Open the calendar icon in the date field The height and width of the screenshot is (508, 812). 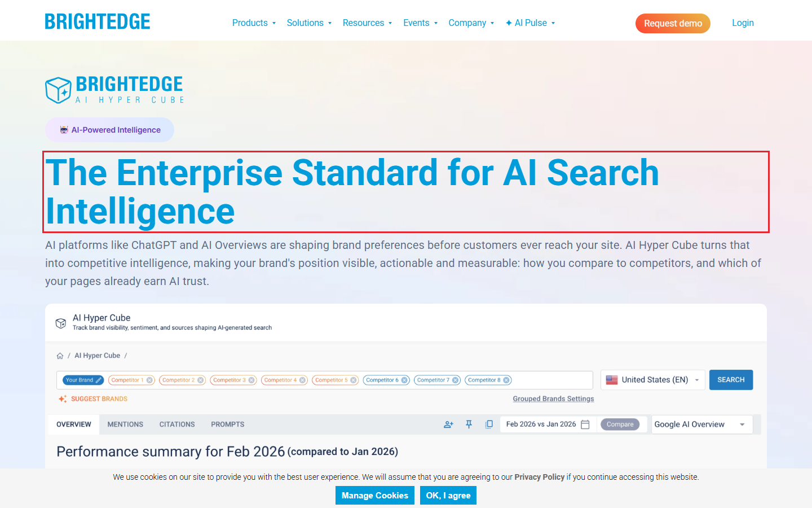pos(585,424)
